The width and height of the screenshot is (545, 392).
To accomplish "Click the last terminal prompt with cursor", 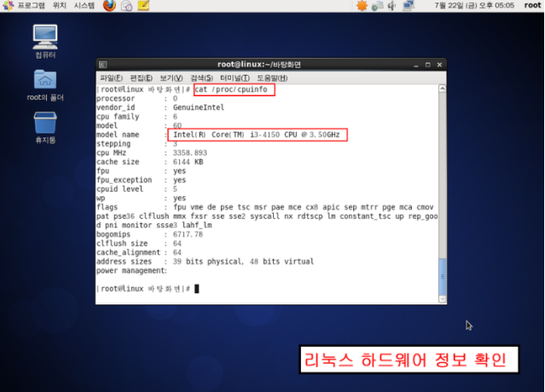I will (x=148, y=289).
